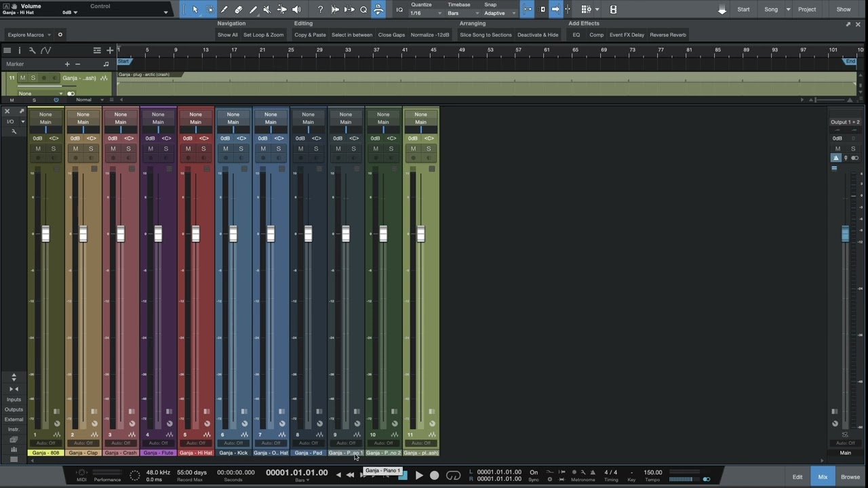The height and width of the screenshot is (488, 868).
Task: Select the Listen speaker tool
Action: (296, 9)
